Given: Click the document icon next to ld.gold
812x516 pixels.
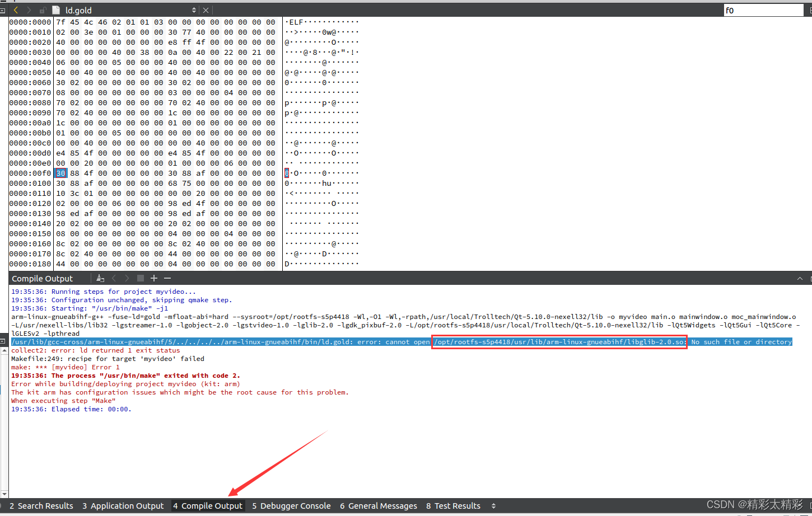Looking at the screenshot, I should pyautogui.click(x=56, y=10).
